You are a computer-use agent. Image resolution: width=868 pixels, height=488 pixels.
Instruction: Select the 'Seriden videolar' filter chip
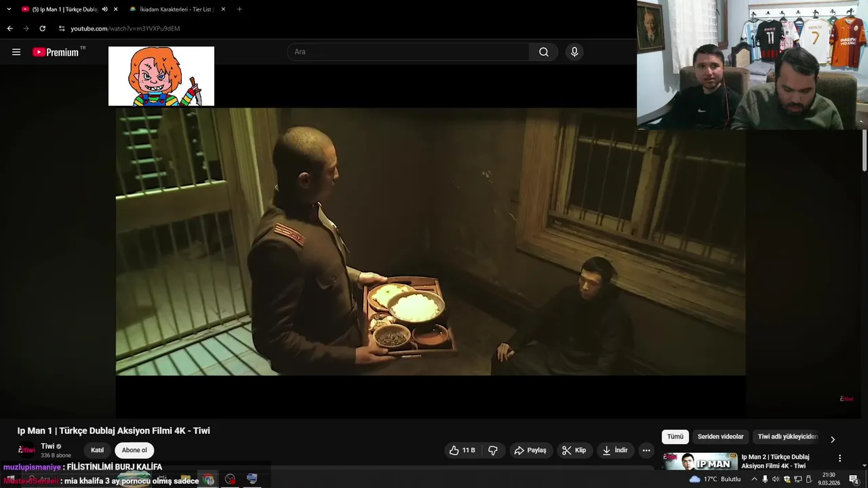pyautogui.click(x=720, y=437)
